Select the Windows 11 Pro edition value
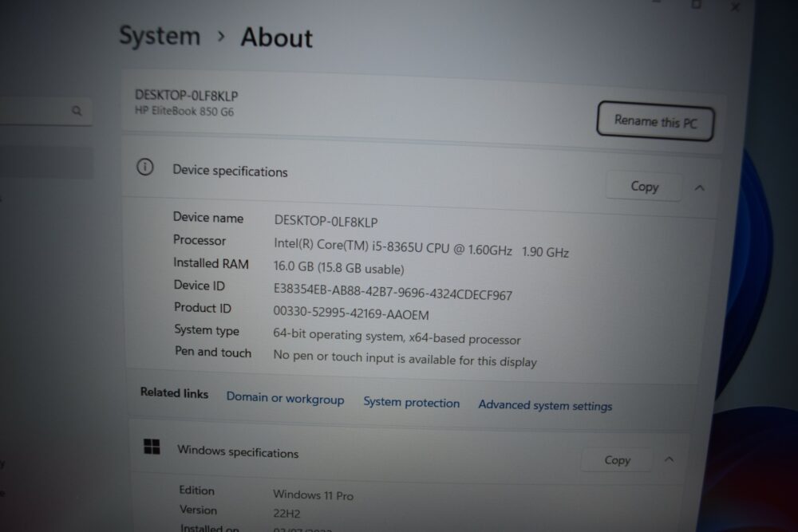This screenshot has width=798, height=532. click(x=313, y=495)
